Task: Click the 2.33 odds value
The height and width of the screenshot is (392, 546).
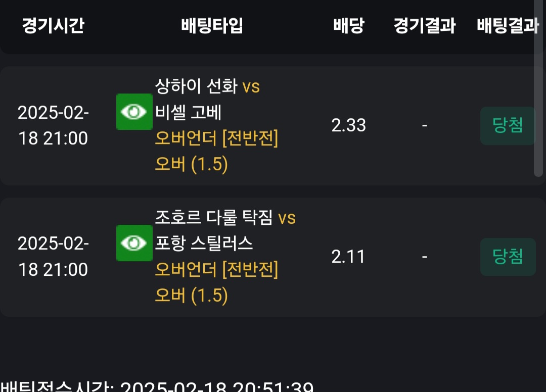Action: 348,125
